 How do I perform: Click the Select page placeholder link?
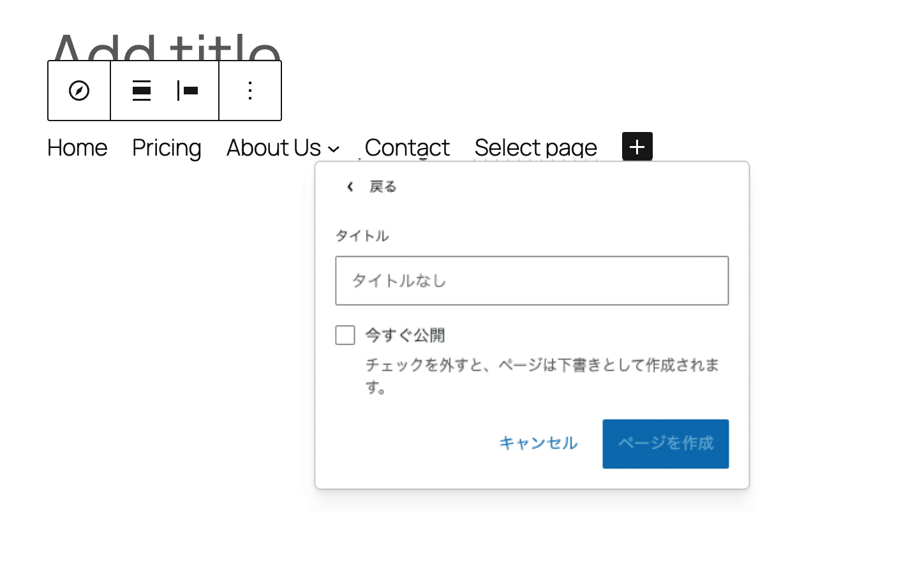coord(535,147)
